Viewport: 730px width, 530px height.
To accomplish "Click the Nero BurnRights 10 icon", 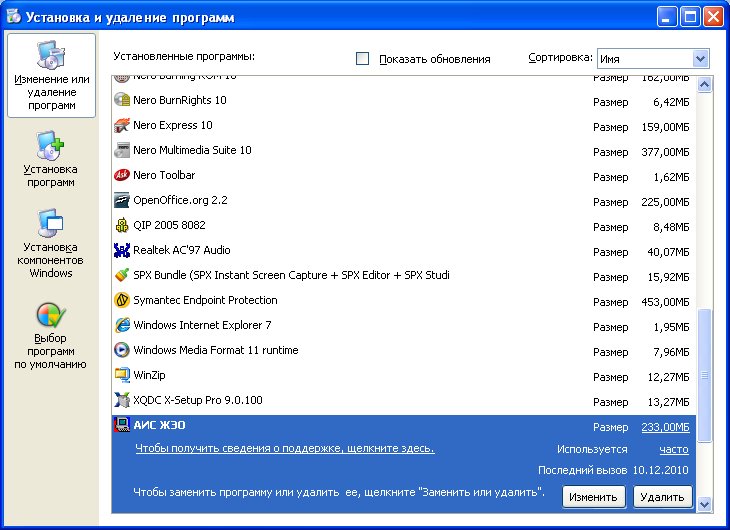I will tap(122, 100).
